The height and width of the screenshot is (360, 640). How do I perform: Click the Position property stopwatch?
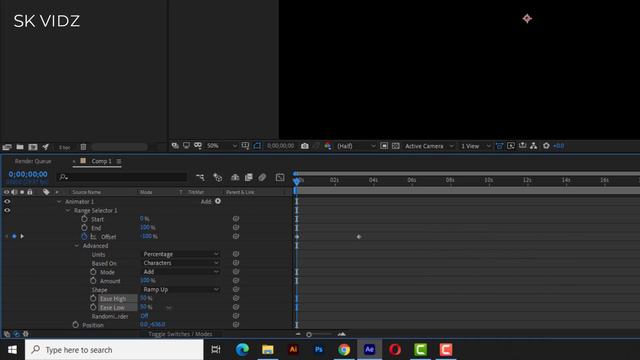pos(75,325)
